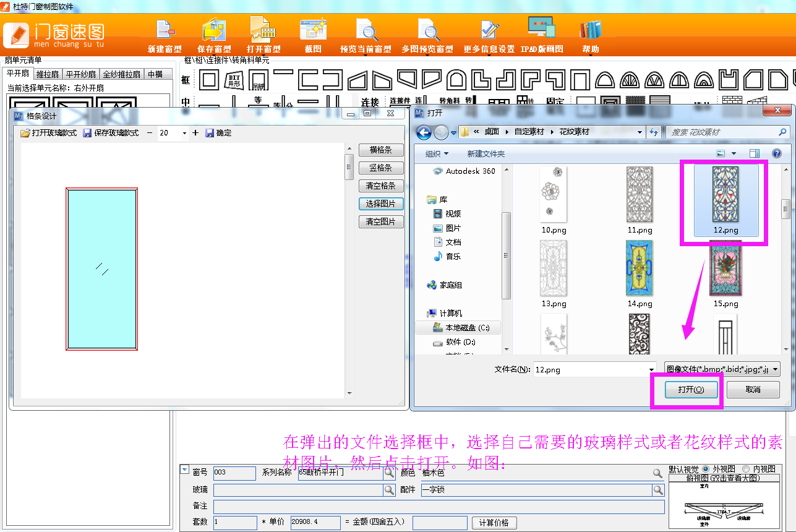Click the 保存窗型 save window icon
Screen dimensions: 796x532
(x=214, y=31)
